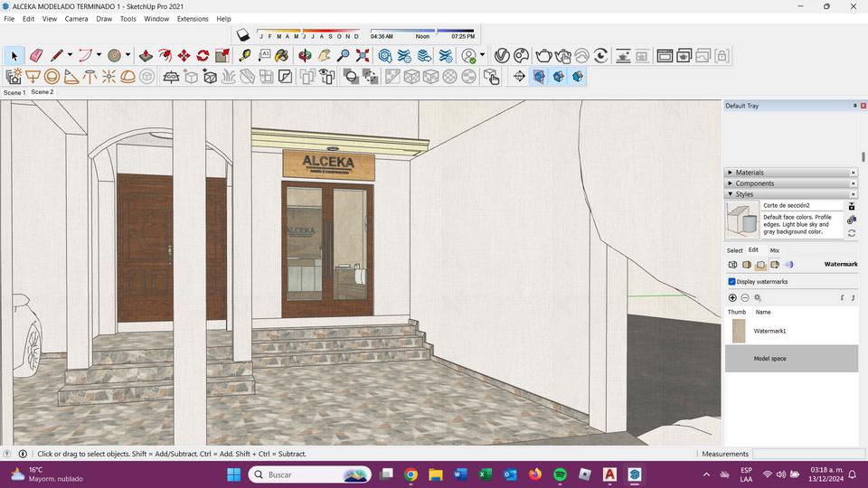Image resolution: width=868 pixels, height=488 pixels.
Task: Open the Extensions menu
Action: tap(192, 18)
